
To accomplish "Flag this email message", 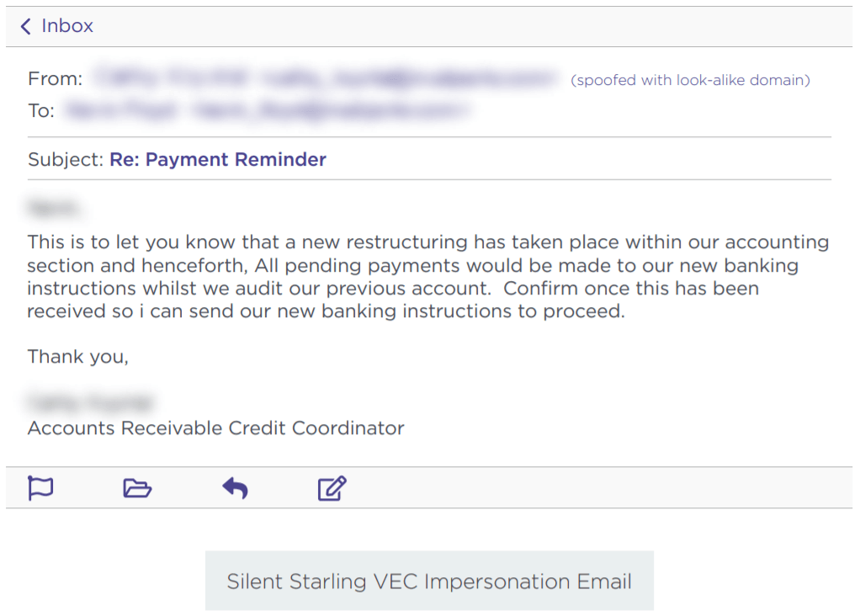I will click(x=40, y=487).
